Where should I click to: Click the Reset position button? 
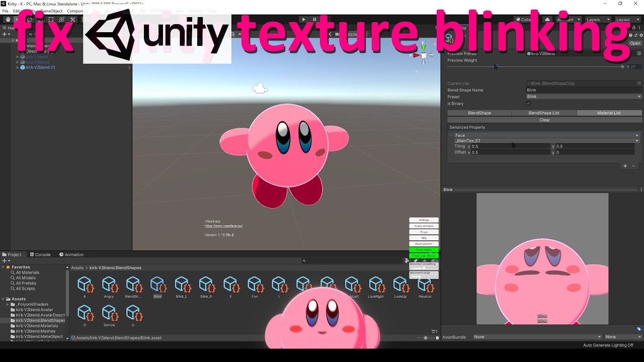pyautogui.click(x=424, y=244)
